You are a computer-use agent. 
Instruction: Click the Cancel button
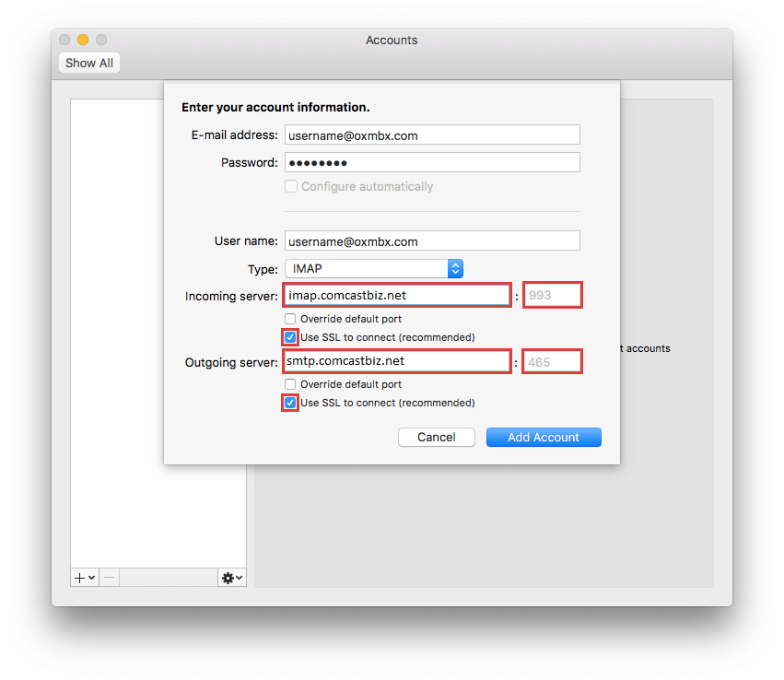coord(436,437)
